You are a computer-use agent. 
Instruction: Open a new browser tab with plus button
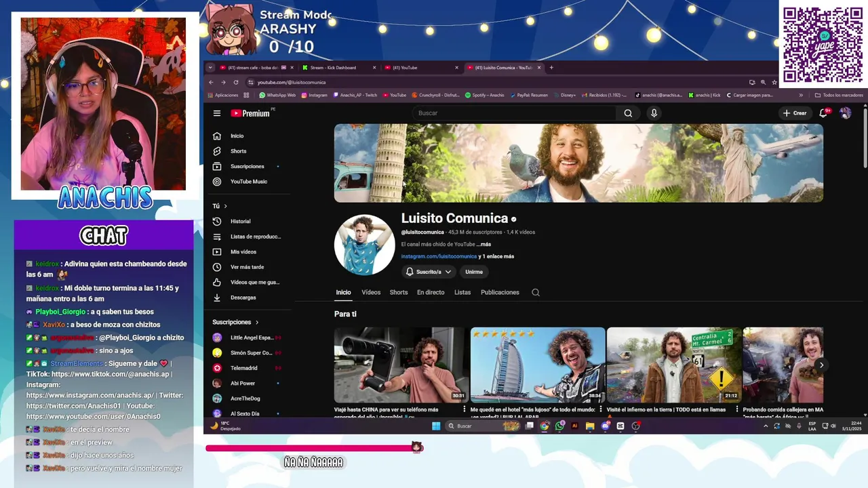tap(551, 68)
